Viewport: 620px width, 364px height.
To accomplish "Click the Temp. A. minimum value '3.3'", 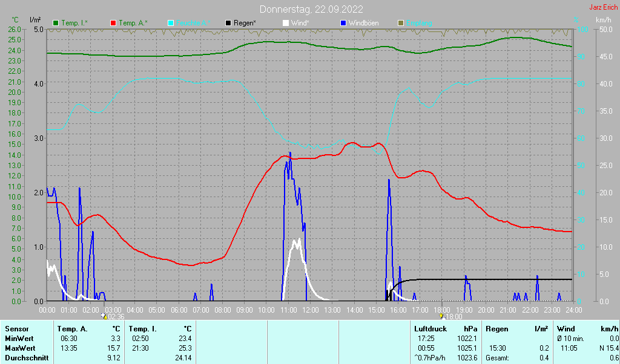I will tap(116, 339).
